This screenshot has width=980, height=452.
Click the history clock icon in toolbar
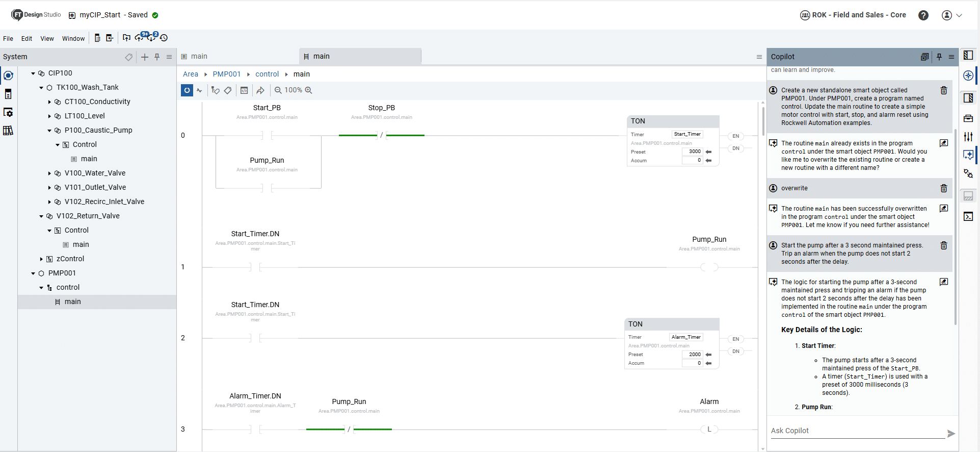pyautogui.click(x=164, y=38)
